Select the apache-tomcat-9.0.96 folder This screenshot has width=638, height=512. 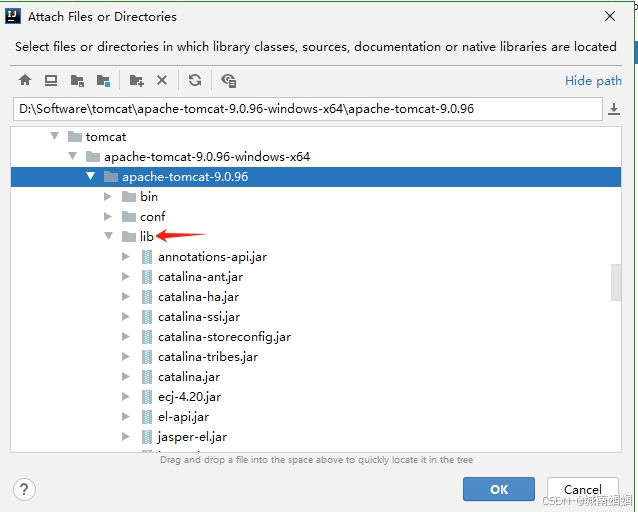click(x=316, y=177)
